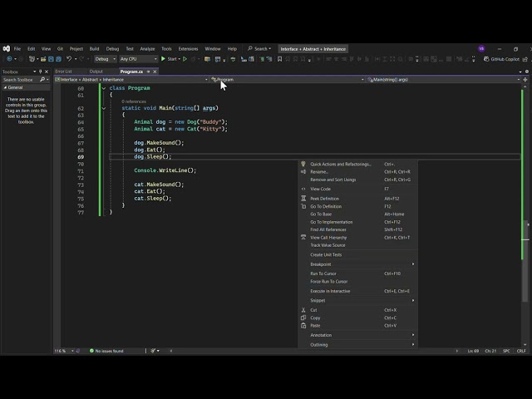Click the Search button in title bar
This screenshot has height=399, width=532.
click(x=259, y=49)
